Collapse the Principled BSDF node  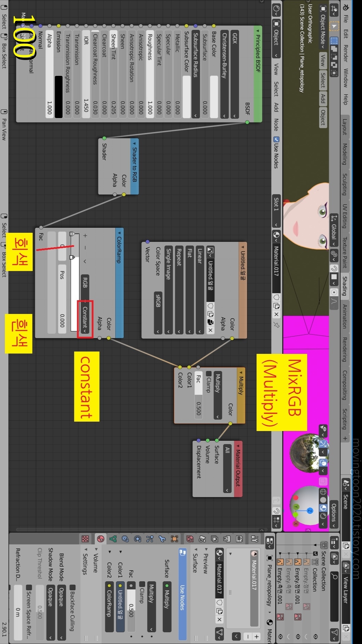(258, 31)
